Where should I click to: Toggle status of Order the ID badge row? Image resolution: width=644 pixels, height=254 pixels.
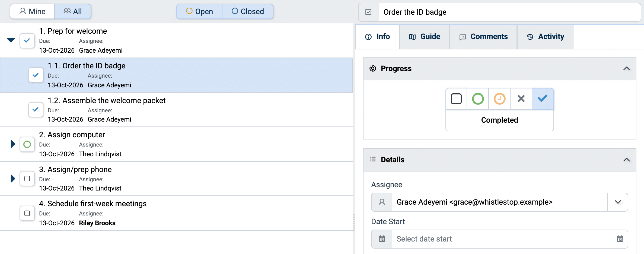point(36,75)
